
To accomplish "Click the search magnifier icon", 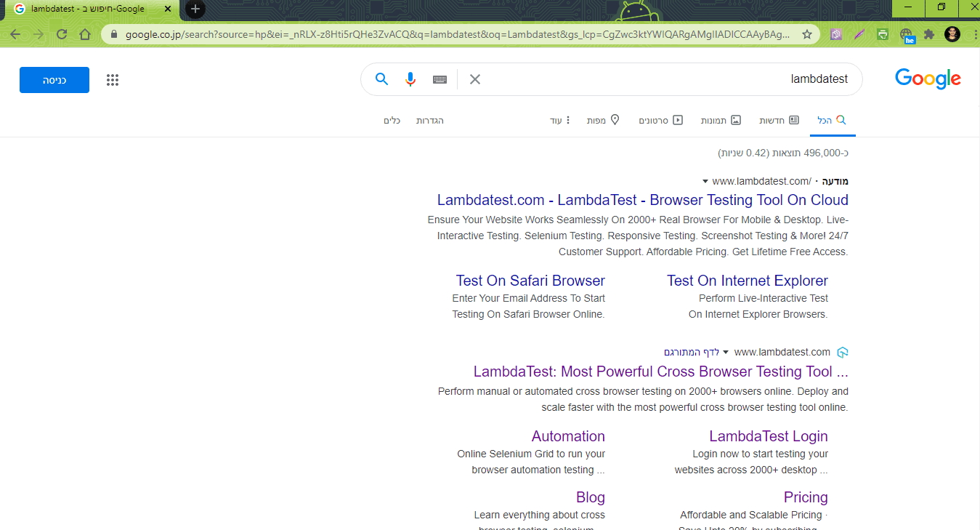I will coord(381,79).
